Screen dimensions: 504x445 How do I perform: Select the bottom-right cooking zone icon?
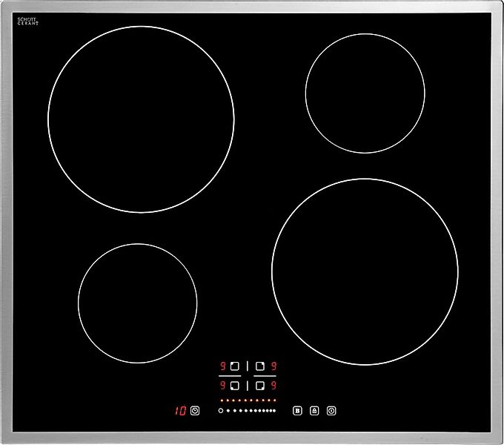(x=260, y=385)
